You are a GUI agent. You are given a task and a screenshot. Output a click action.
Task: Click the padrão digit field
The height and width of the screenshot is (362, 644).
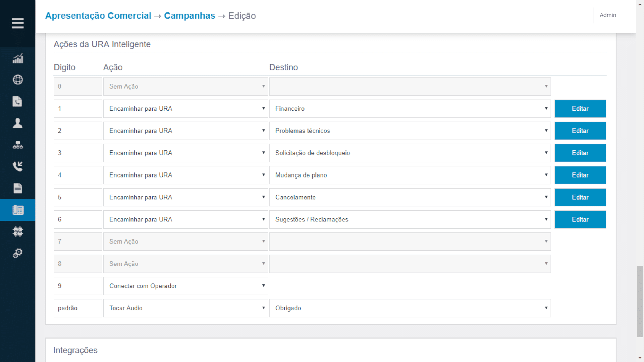[78, 308]
